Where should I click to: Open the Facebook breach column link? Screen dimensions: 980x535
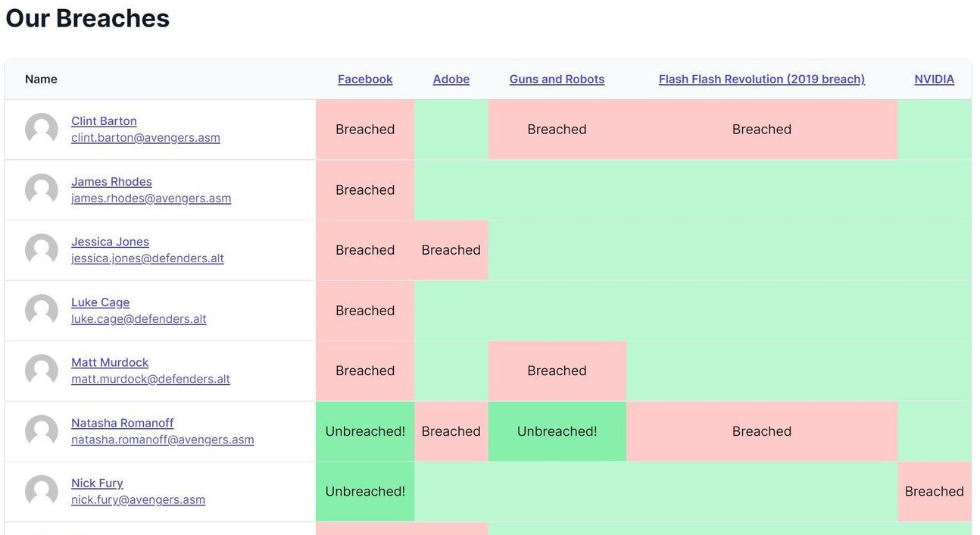(365, 80)
